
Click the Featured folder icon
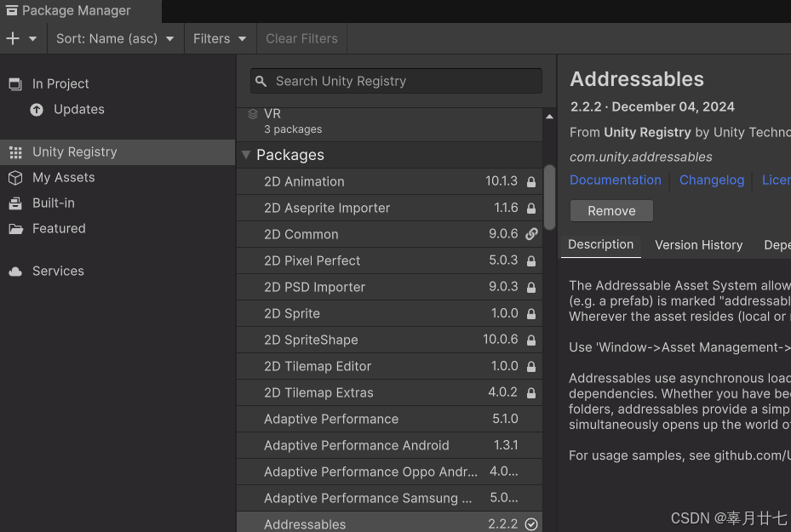[15, 229]
